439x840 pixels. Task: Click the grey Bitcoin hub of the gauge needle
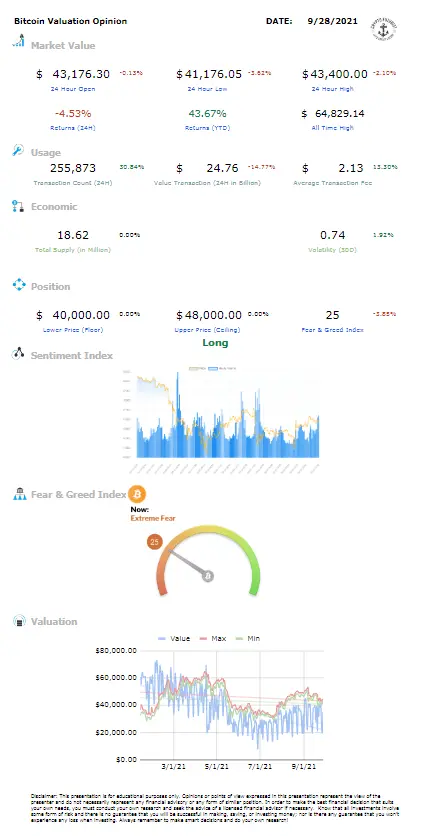tap(208, 576)
